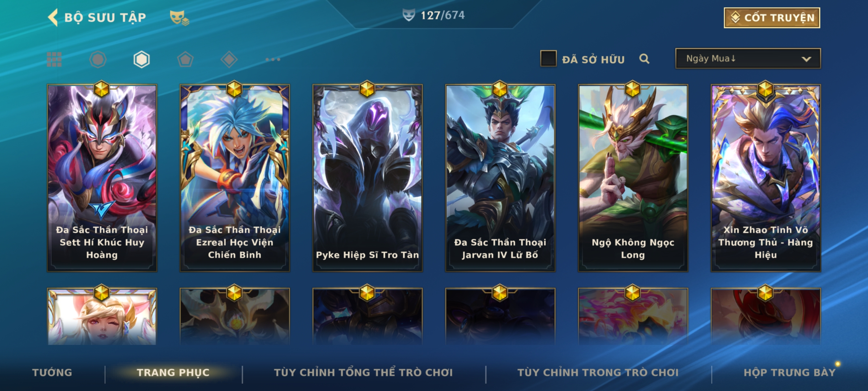Select Pyke Hiệp Sĩ Tro Tàn skin
Viewport: 868px width, 391px height.
pyautogui.click(x=367, y=178)
